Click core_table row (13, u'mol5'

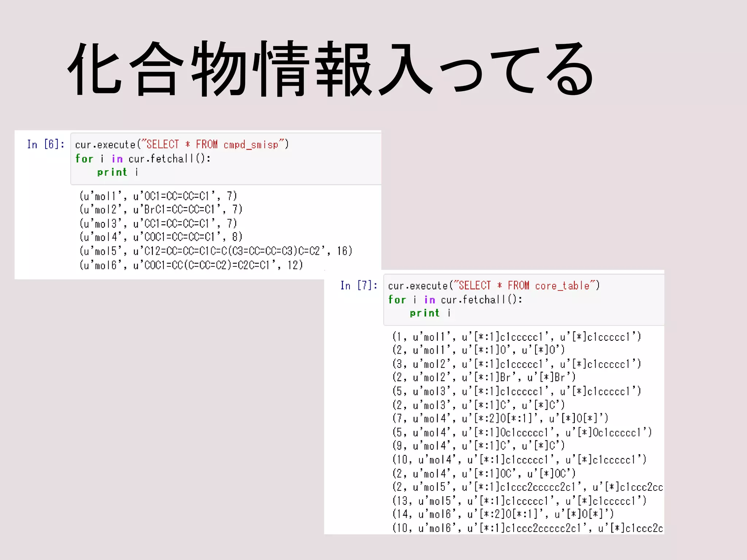click(519, 501)
